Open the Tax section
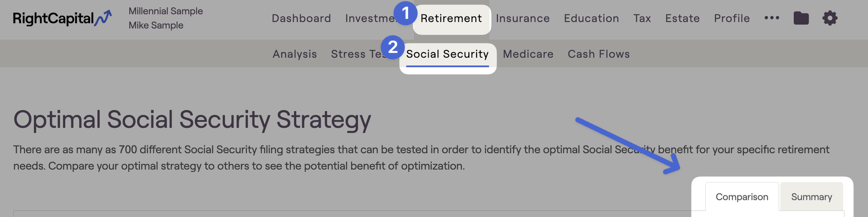868x217 pixels. [642, 18]
